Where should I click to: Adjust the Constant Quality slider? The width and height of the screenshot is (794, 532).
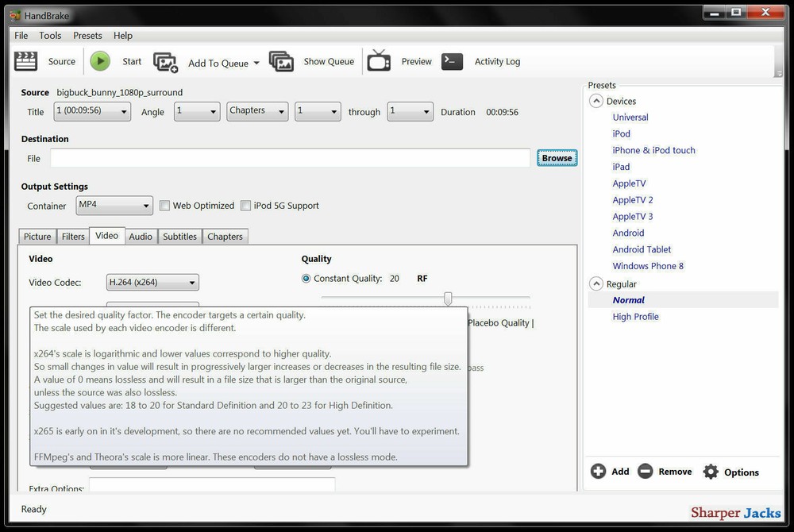(447, 298)
